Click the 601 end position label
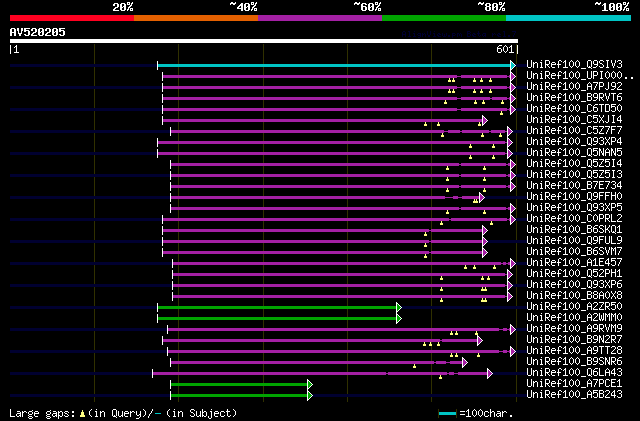 pos(505,49)
